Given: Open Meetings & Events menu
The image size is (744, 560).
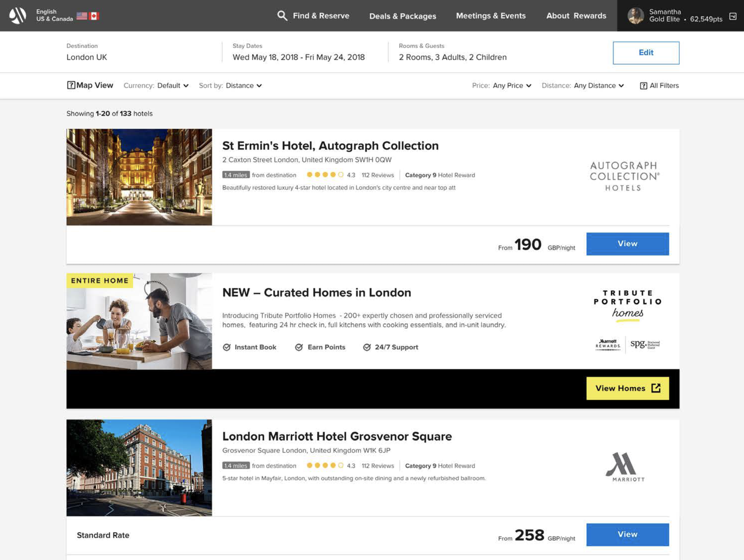Looking at the screenshot, I should pyautogui.click(x=491, y=16).
